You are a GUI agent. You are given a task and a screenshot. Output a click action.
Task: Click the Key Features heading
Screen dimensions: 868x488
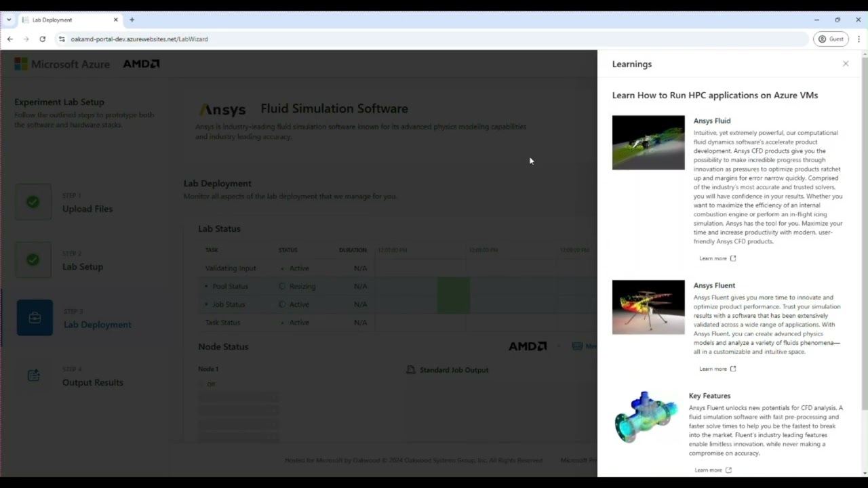coord(709,396)
